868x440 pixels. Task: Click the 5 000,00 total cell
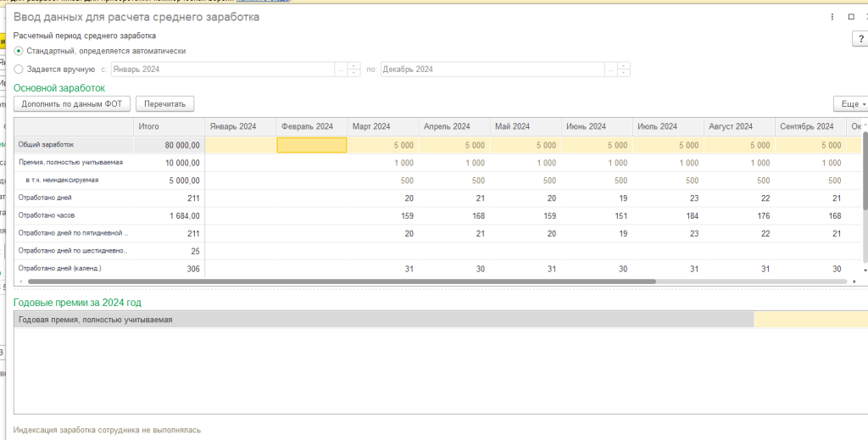pyautogui.click(x=169, y=181)
